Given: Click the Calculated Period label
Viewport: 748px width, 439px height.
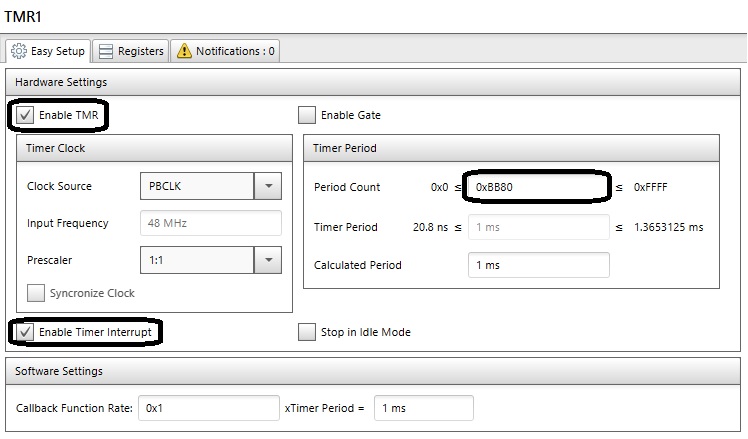Looking at the screenshot, I should click(x=357, y=265).
